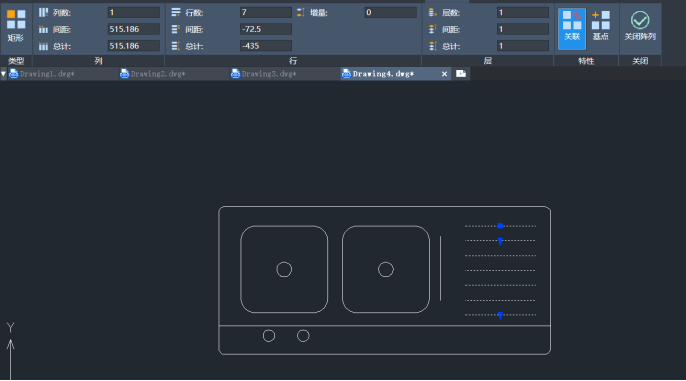Click the right faucet hole circle
This screenshot has height=381, width=686.
click(303, 336)
